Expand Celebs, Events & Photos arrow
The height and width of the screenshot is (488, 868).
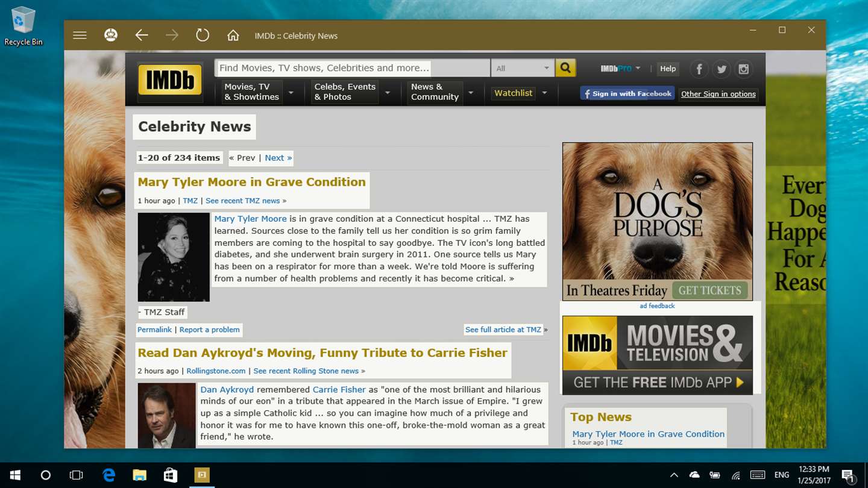pyautogui.click(x=388, y=93)
